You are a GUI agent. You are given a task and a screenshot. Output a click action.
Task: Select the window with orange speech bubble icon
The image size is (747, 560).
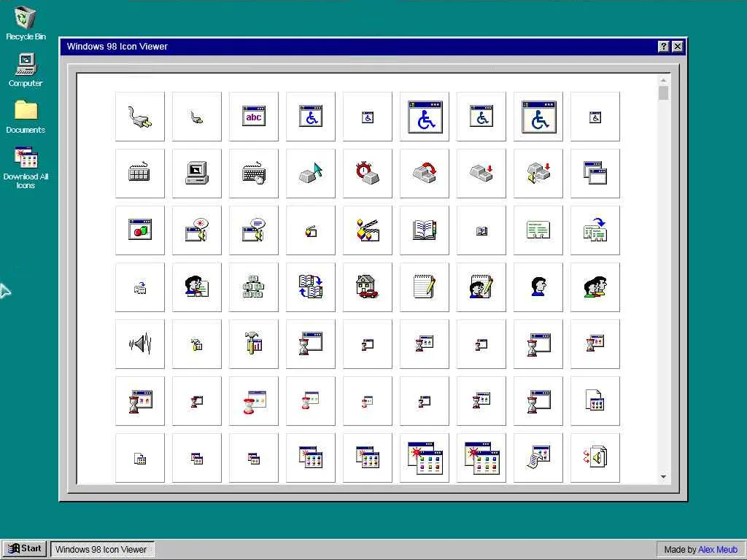click(197, 230)
